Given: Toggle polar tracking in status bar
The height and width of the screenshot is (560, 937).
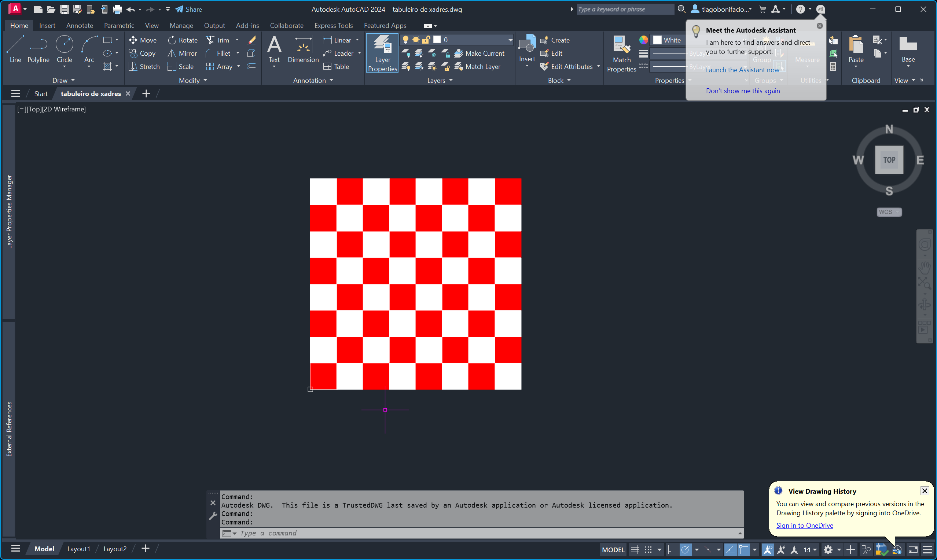Looking at the screenshot, I should click(x=686, y=549).
